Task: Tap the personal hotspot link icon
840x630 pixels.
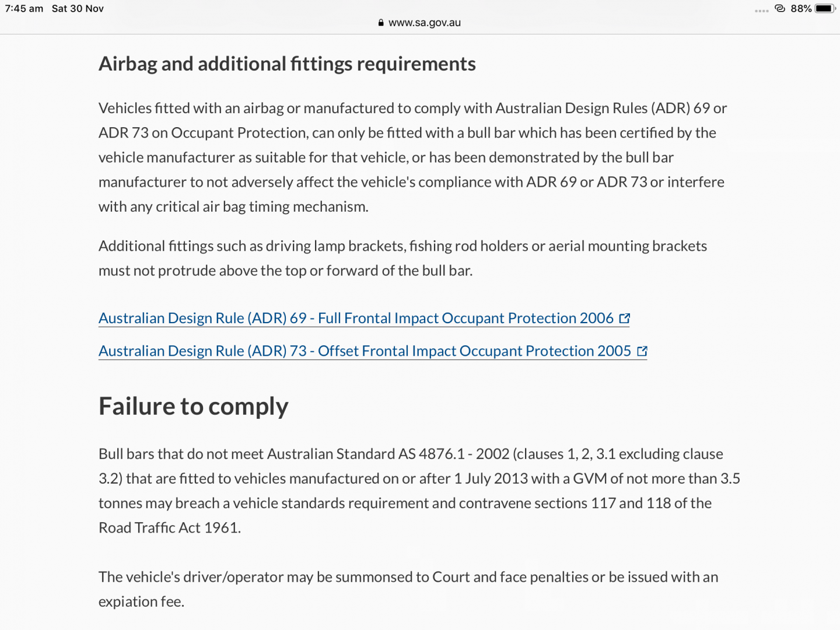Action: (780, 9)
